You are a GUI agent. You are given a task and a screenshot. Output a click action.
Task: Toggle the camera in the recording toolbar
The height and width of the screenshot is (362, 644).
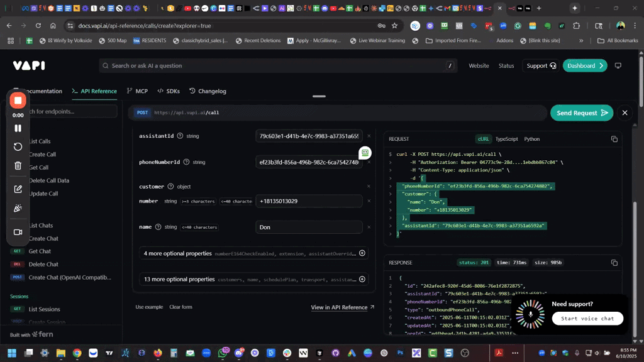click(x=18, y=232)
